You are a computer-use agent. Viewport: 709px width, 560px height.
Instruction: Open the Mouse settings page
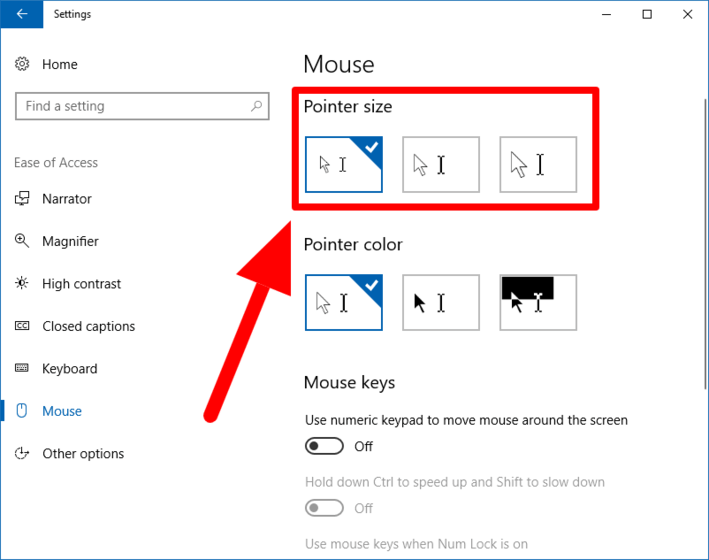point(62,411)
